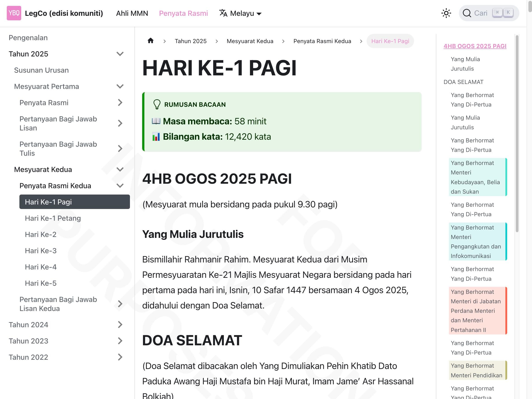Screen dimensions: 532x399
Task: Jump to 4HB OGOS 2025 PAGI heading
Action: (474, 46)
